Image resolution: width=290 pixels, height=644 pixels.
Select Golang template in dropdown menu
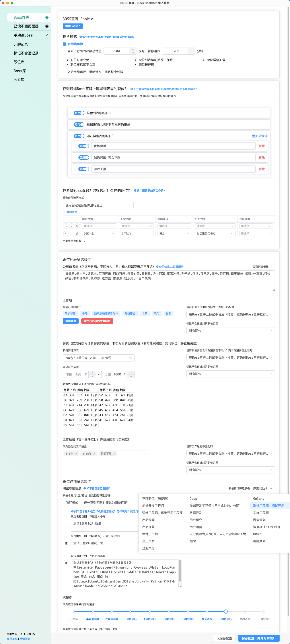pyautogui.click(x=270, y=498)
